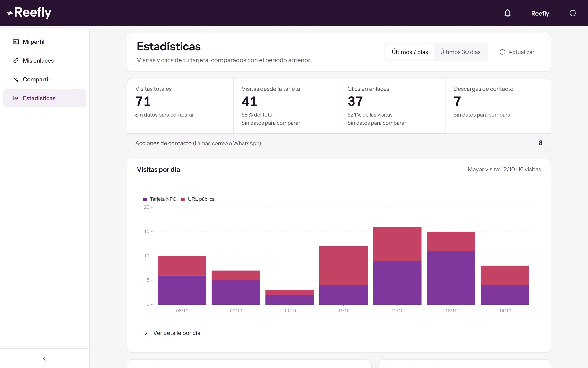Click the Acciones de contacto row label
Image resolution: width=588 pixels, height=368 pixels.
click(x=198, y=143)
